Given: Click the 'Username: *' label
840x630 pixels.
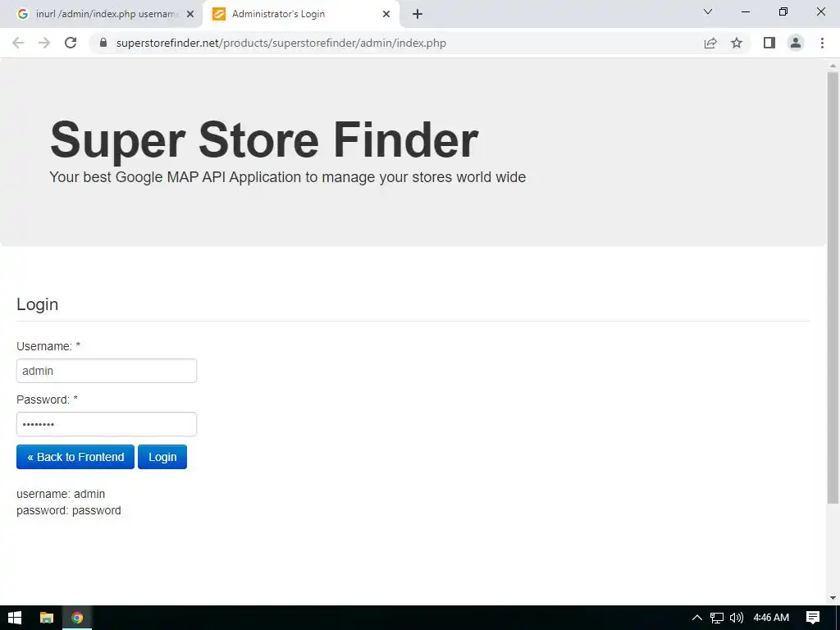Looking at the screenshot, I should [x=48, y=346].
